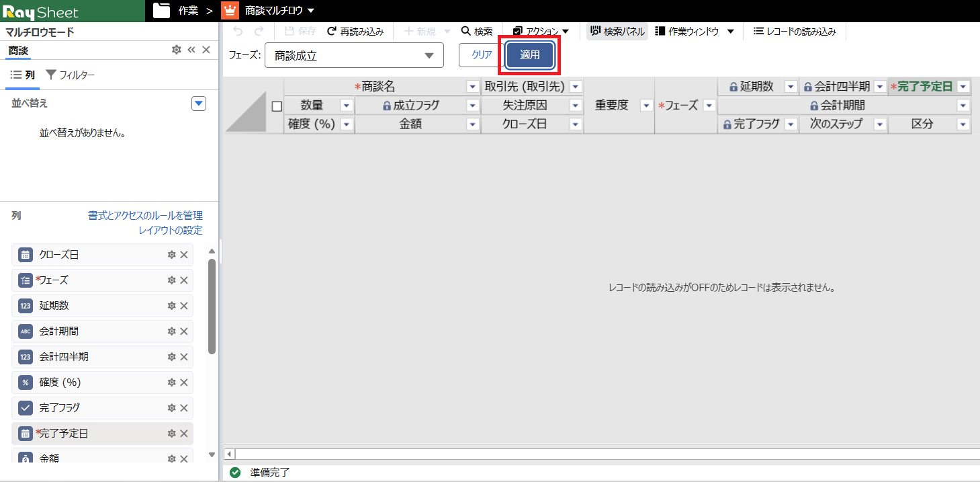Click the gear icon in 商談 panel header
The image size is (980, 482).
click(x=176, y=50)
